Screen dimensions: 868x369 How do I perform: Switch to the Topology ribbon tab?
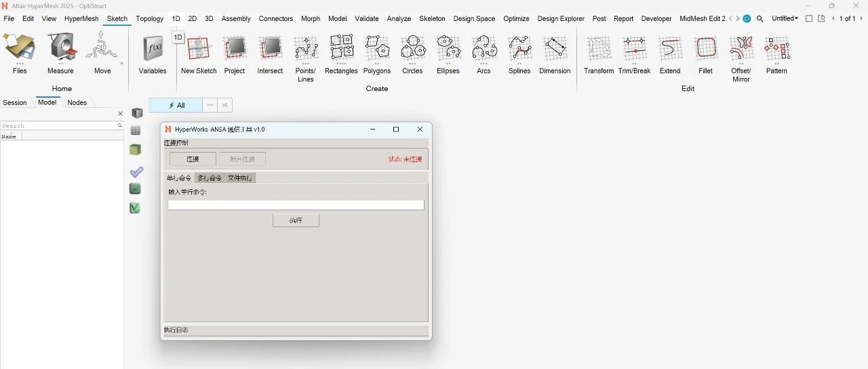[x=149, y=19]
